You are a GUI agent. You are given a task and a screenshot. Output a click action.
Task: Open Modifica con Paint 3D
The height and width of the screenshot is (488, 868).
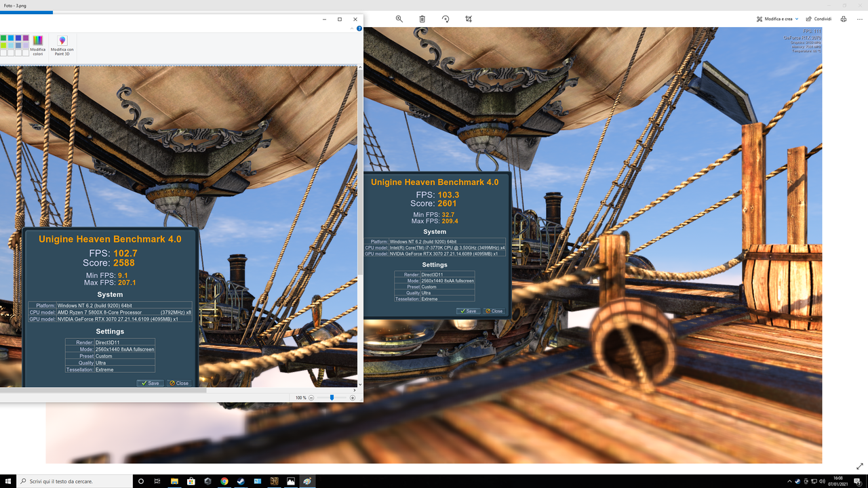pos(62,45)
